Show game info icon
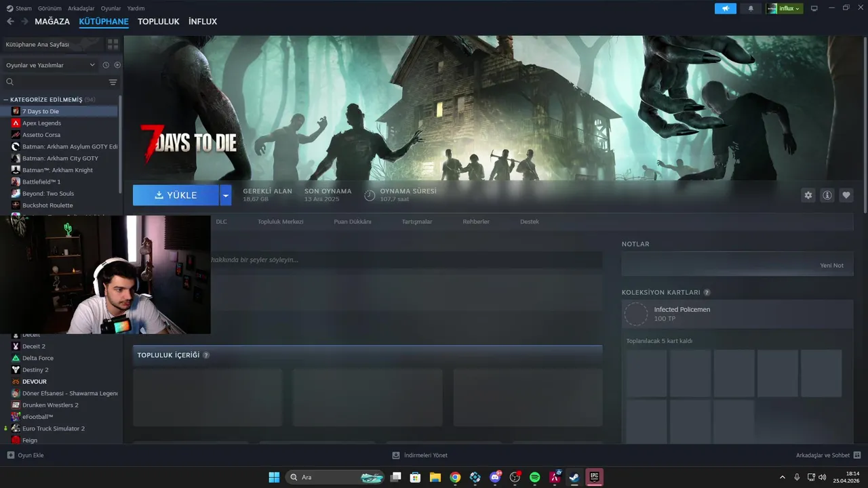Viewport: 868px width, 488px height. 827,195
